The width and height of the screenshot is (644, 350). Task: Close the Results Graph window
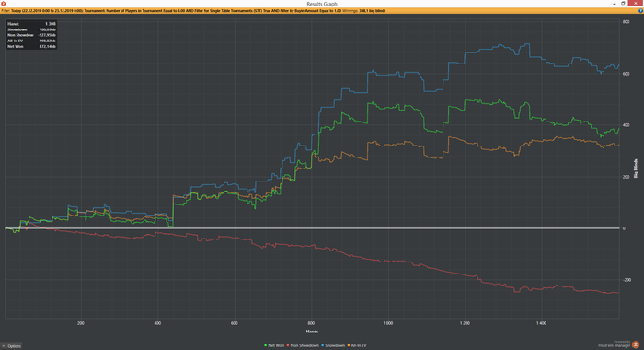coord(635,4)
